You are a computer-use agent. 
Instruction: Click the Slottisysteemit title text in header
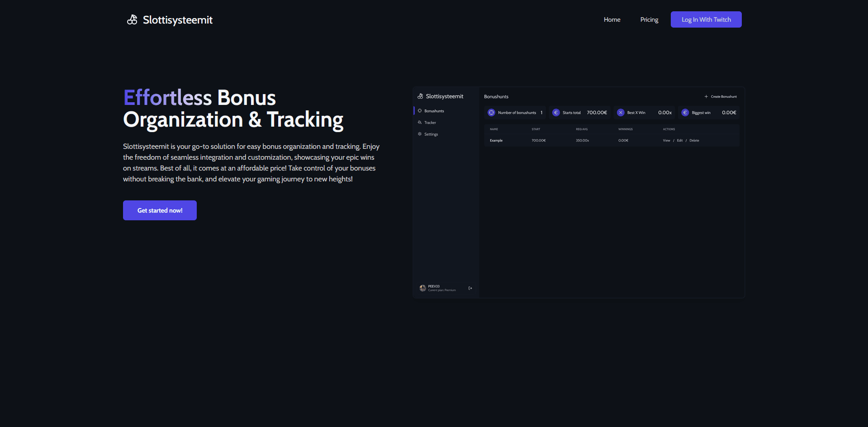pyautogui.click(x=178, y=20)
